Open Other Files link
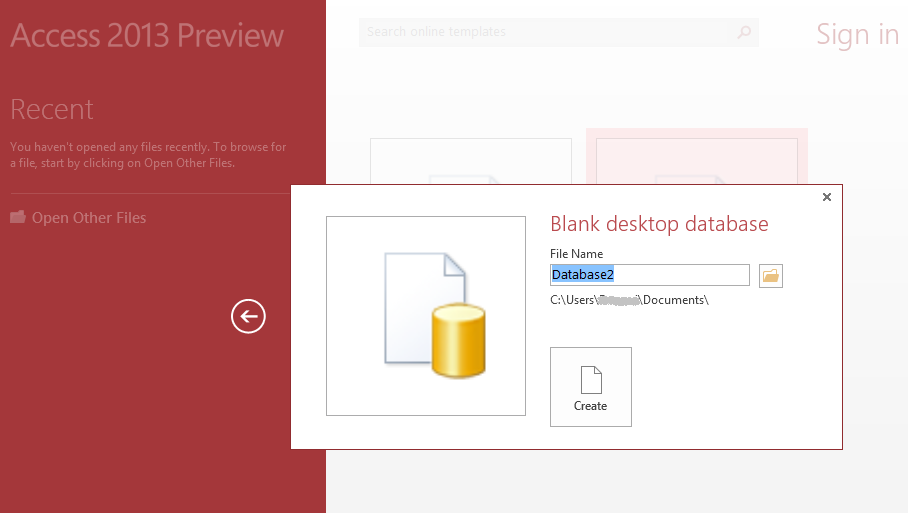Image resolution: width=908 pixels, height=513 pixels. pyautogui.click(x=78, y=218)
